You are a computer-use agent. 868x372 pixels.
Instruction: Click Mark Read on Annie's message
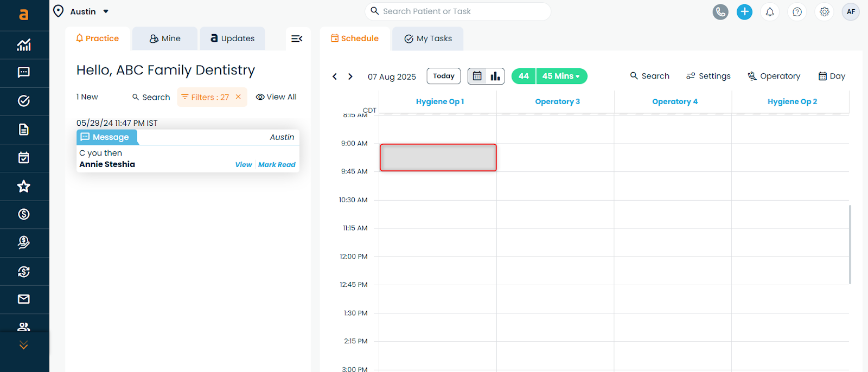(277, 165)
